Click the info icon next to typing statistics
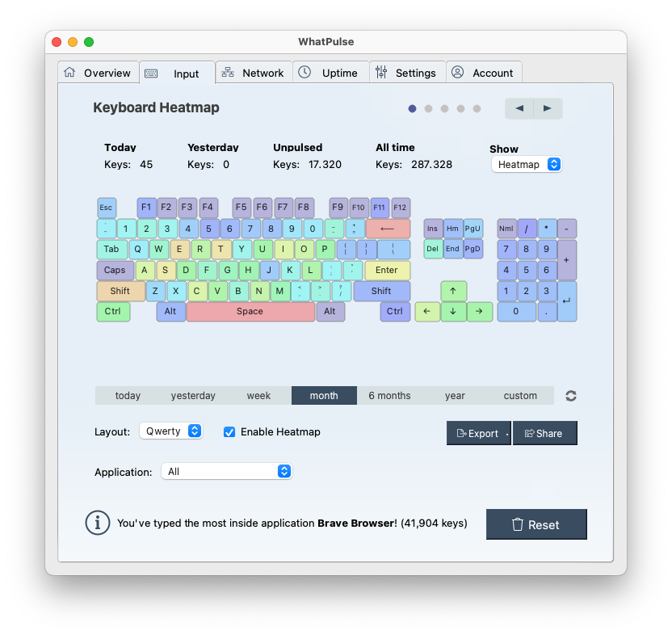 click(x=98, y=523)
